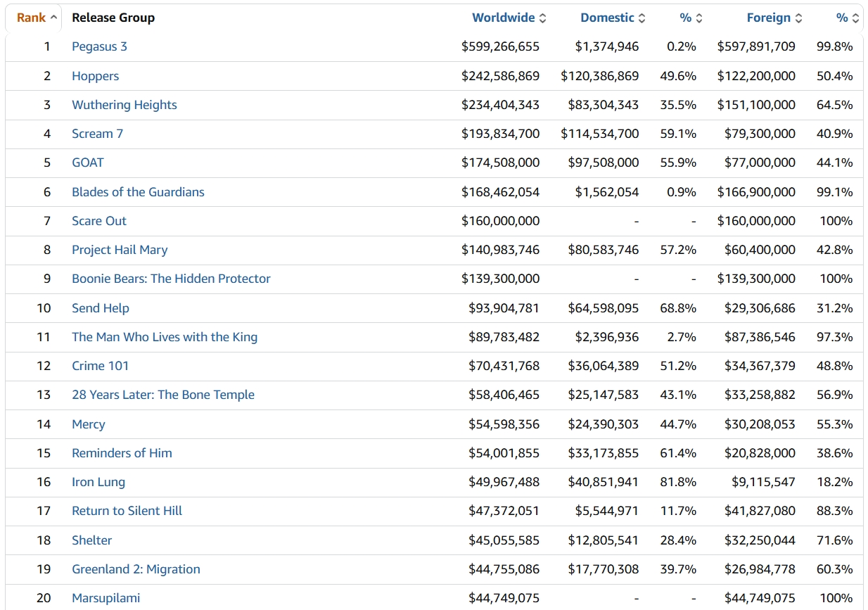Sort by Worldwide gross column
The height and width of the screenshot is (610, 868).
503,18
